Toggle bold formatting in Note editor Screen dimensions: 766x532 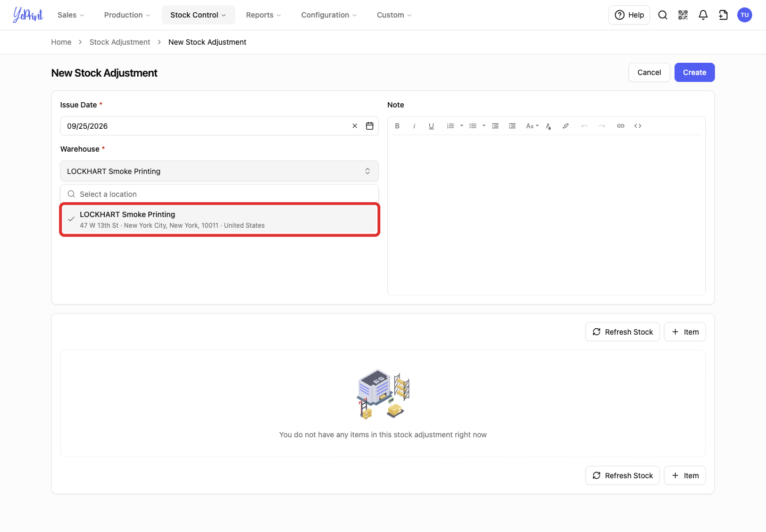coord(397,126)
